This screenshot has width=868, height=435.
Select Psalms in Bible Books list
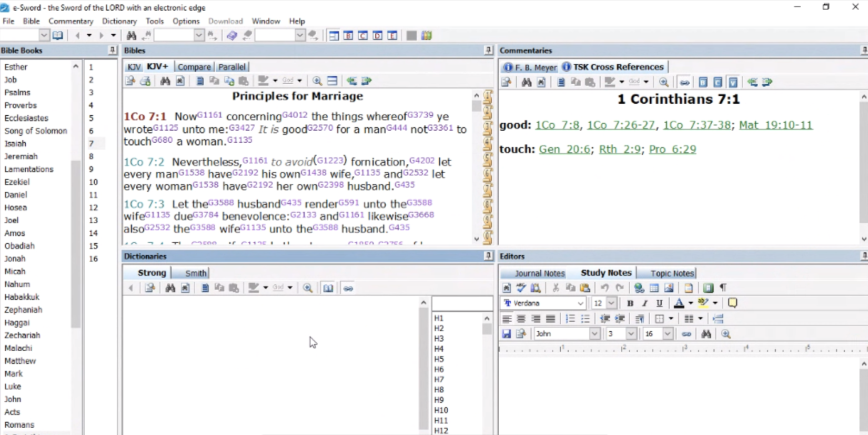pos(17,92)
